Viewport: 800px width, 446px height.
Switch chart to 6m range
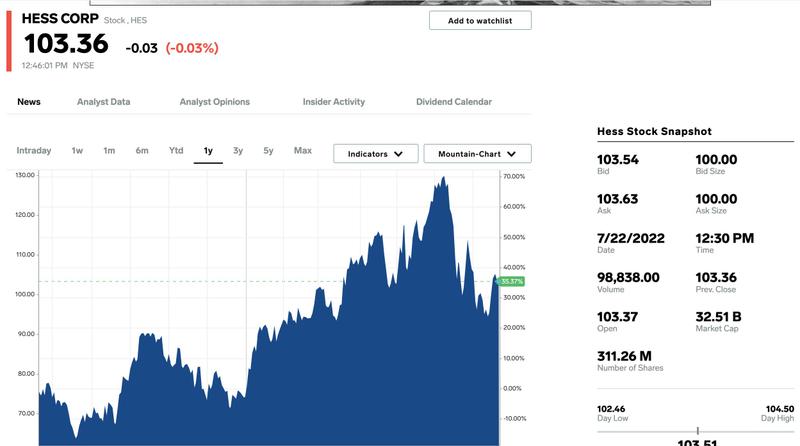pos(142,151)
